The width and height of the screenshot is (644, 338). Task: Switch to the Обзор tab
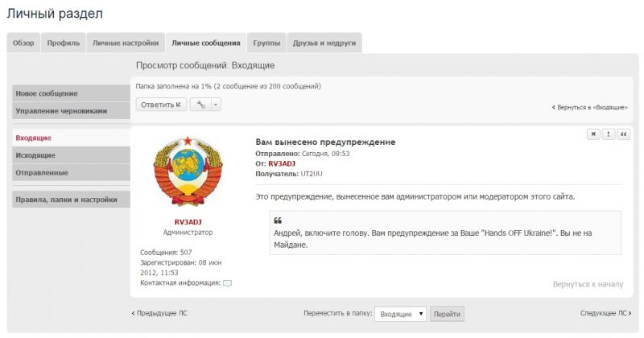point(23,43)
